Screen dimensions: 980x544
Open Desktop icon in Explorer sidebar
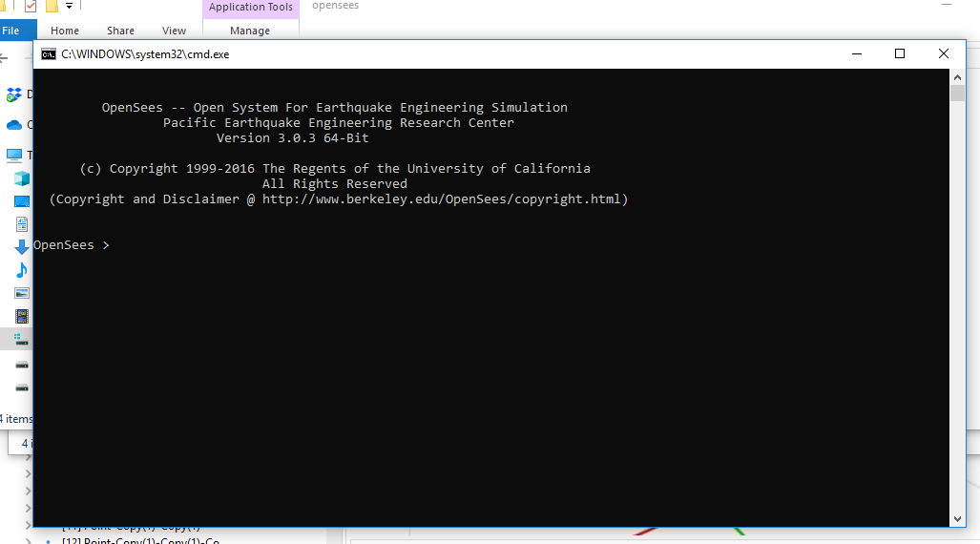click(22, 201)
